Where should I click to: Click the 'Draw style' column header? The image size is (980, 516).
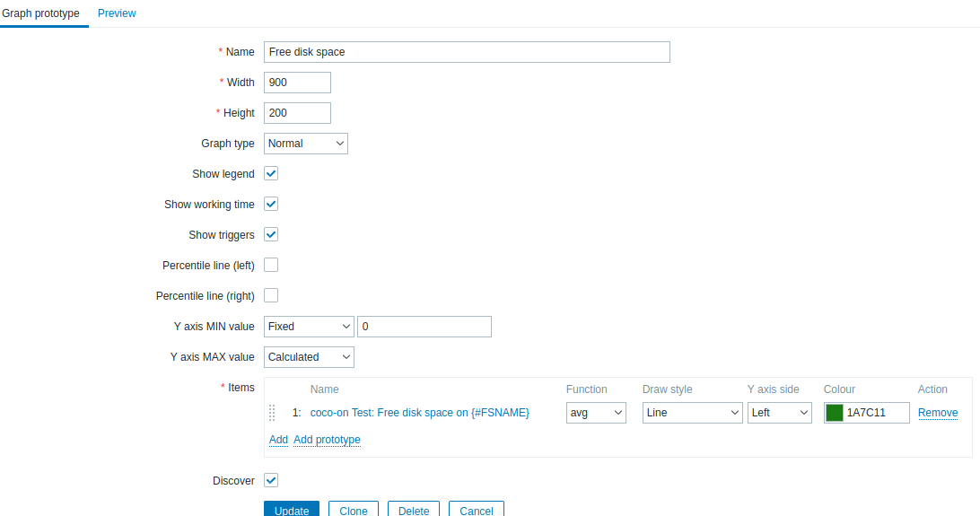667,389
